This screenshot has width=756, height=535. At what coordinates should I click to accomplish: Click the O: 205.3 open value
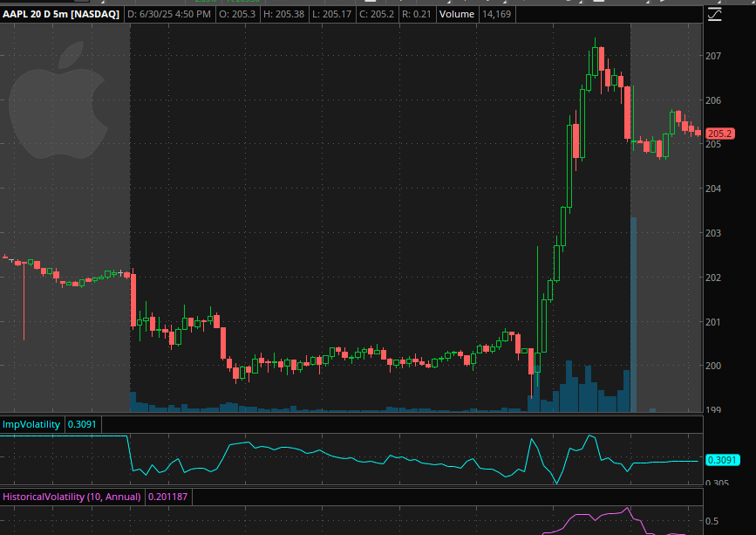(x=237, y=14)
